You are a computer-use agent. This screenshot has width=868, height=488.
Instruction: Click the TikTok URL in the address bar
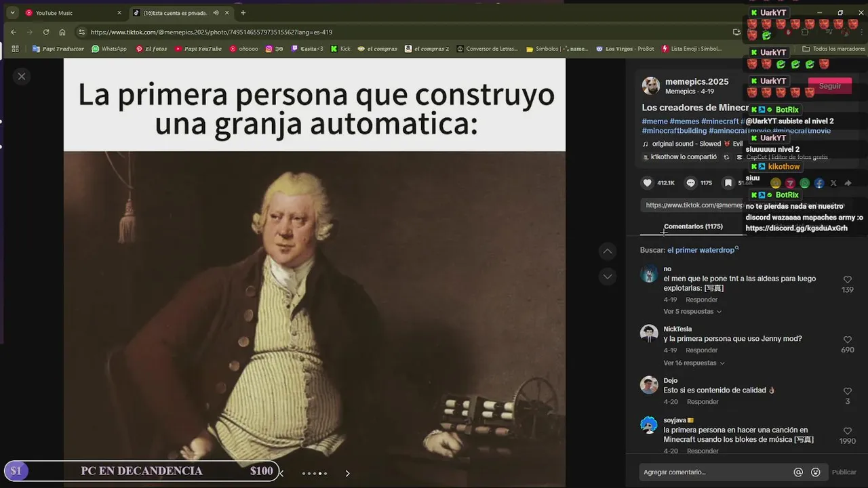click(x=212, y=32)
